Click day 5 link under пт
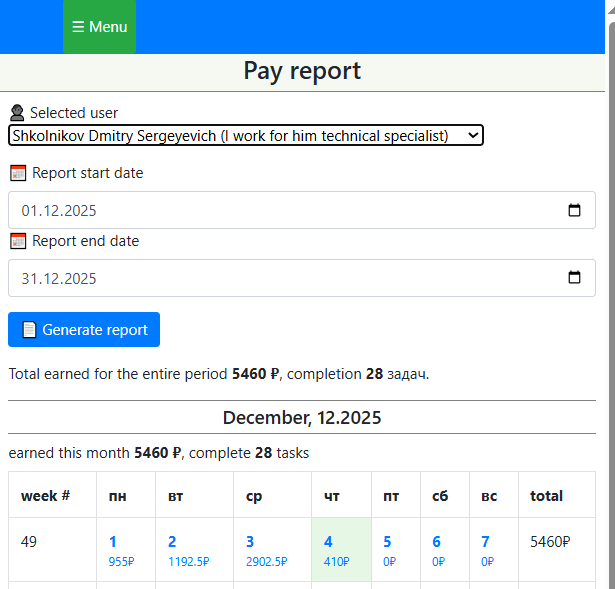Viewport: 615px width, 589px height. 387,542
